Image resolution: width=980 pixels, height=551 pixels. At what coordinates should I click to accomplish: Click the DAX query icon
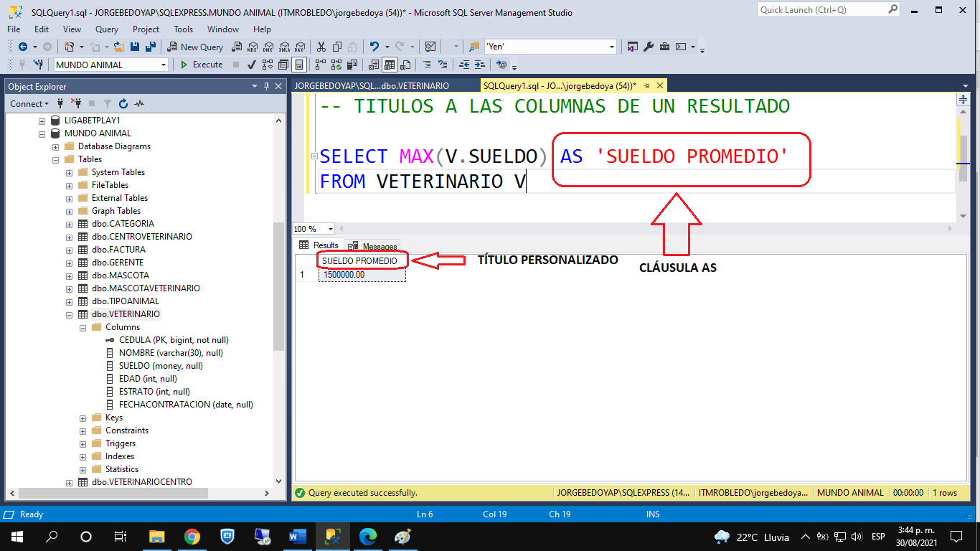(x=299, y=47)
